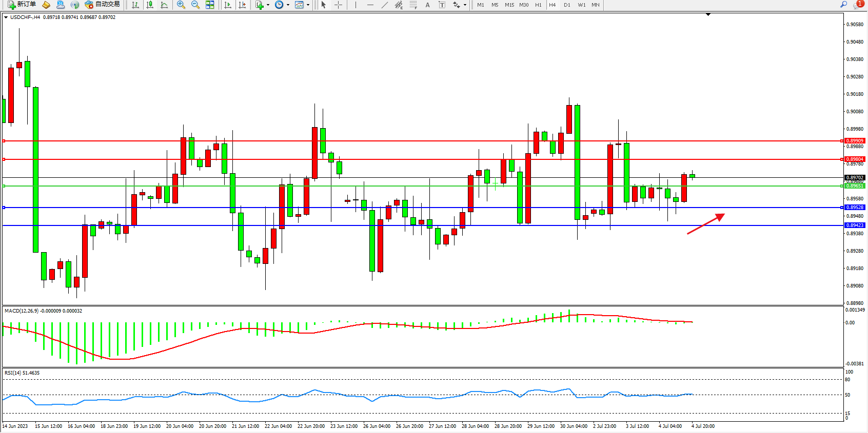Open the chart templates dropdown arrow
This screenshot has height=433, width=868.
tap(308, 5)
